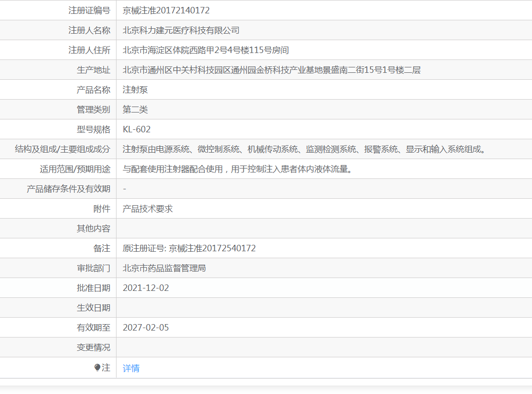Click the 备注 label
This screenshot has width=532, height=394.
(102, 248)
